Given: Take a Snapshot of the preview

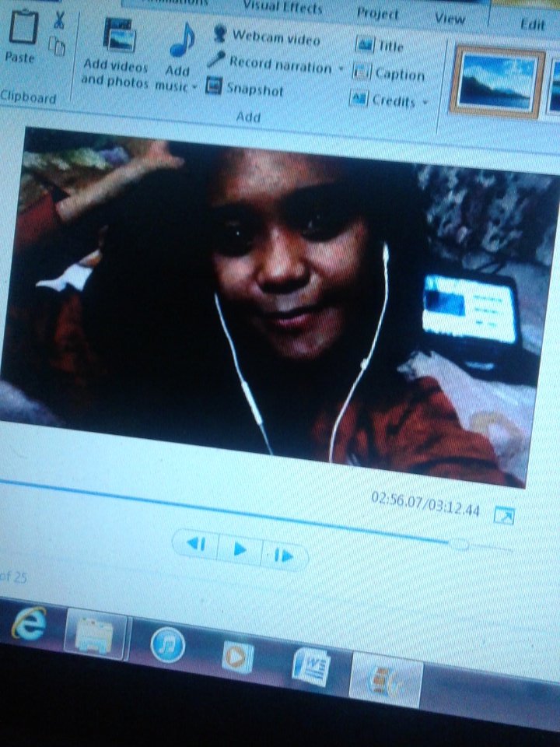Looking at the screenshot, I should tap(244, 87).
